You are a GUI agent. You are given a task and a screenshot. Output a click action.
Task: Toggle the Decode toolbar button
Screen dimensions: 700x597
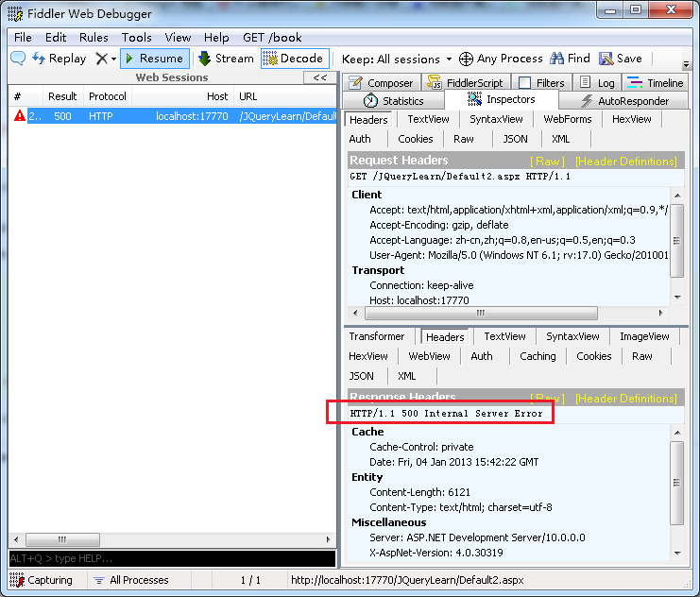(x=270, y=59)
